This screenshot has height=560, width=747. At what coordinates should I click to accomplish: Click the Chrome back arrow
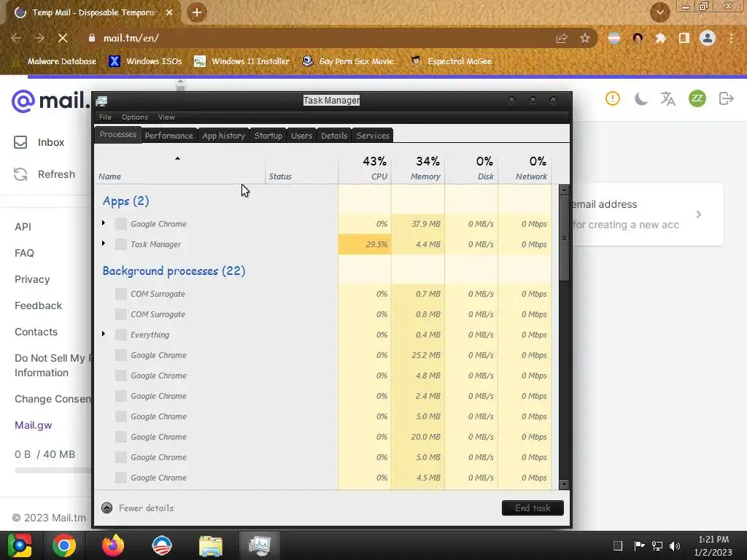point(16,38)
